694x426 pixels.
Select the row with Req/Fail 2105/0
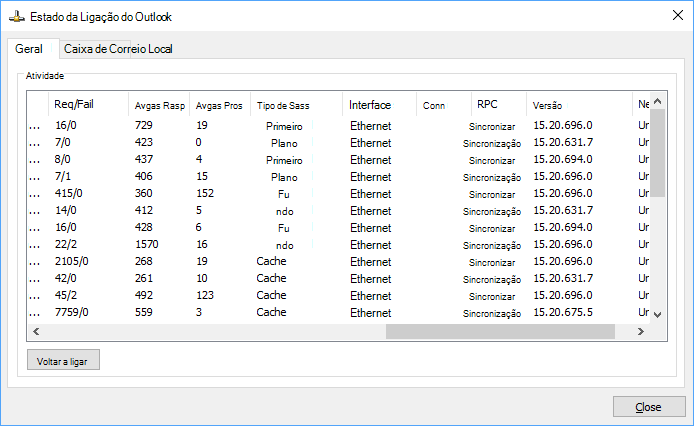coord(339,261)
